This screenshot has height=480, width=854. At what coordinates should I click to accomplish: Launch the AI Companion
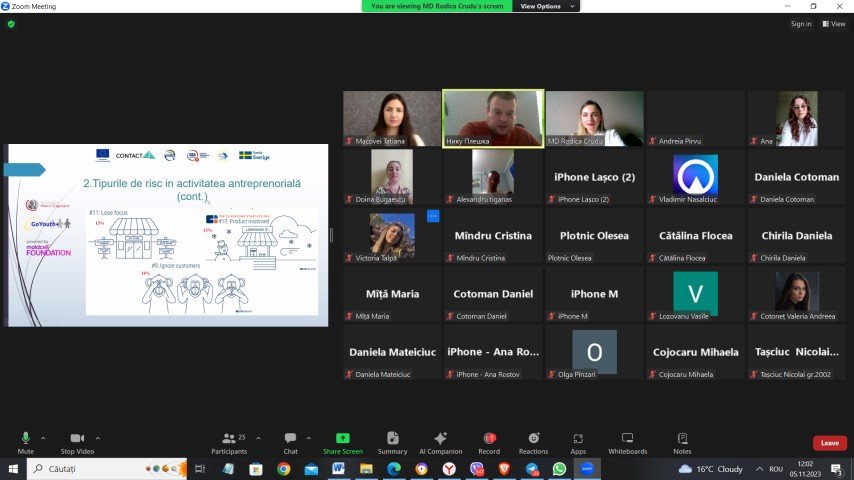(x=441, y=443)
